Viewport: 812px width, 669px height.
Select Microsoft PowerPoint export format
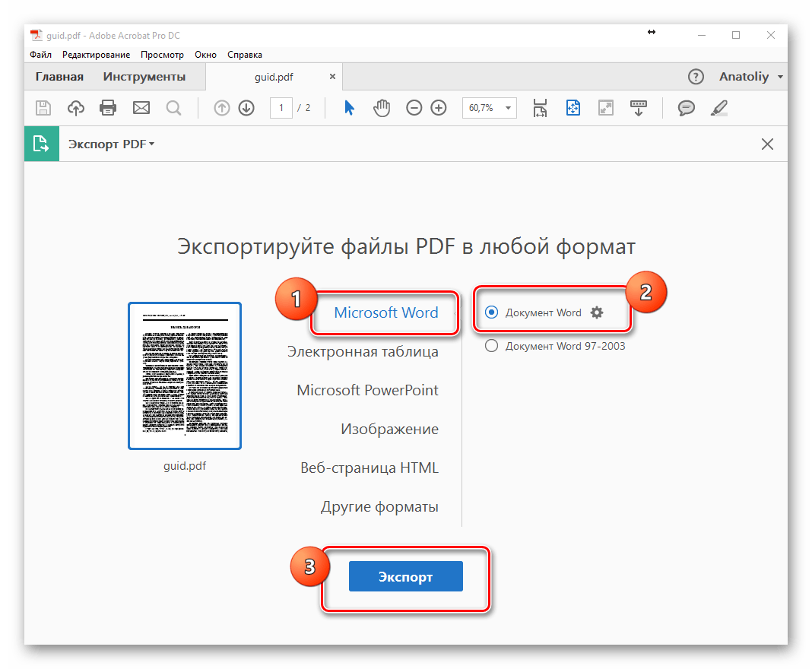[x=367, y=390]
